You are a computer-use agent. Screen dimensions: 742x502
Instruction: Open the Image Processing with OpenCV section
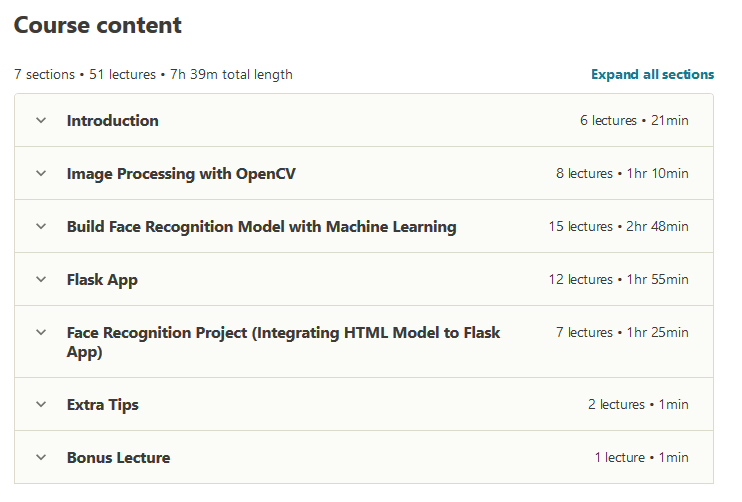[x=181, y=174]
